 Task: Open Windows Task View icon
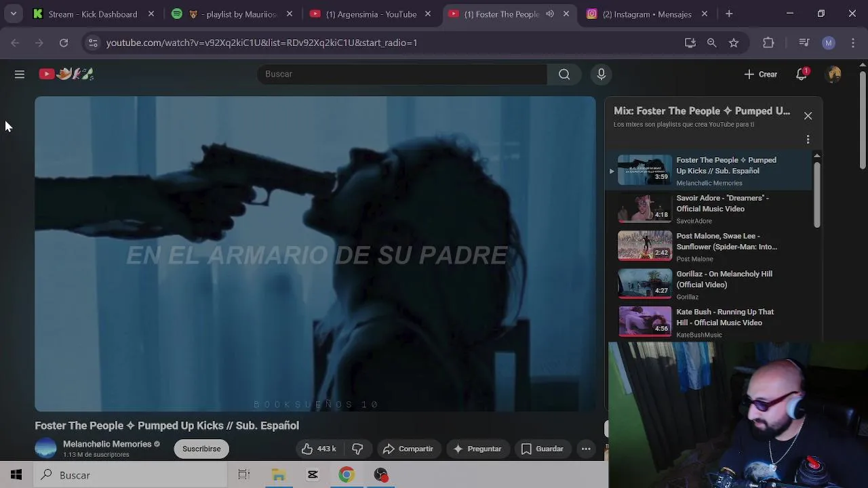click(244, 475)
